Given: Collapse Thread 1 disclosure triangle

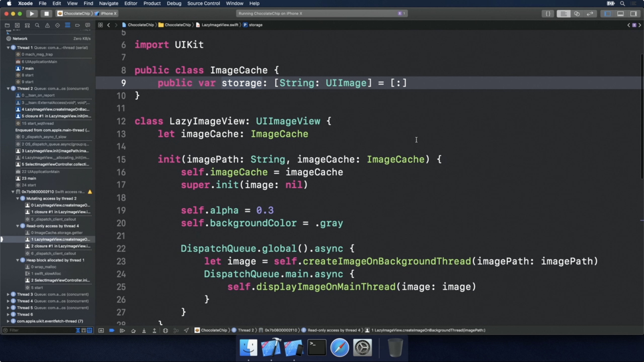Looking at the screenshot, I should click(8, 48).
